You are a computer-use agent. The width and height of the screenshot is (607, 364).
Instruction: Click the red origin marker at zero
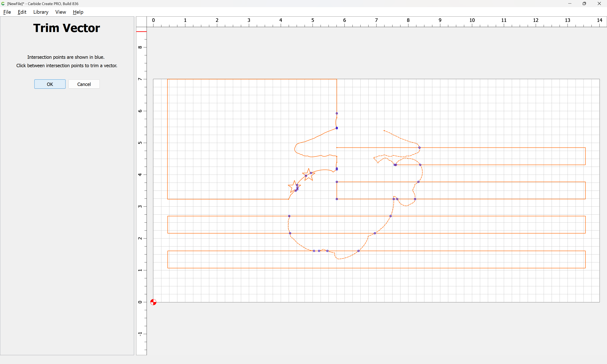click(153, 302)
